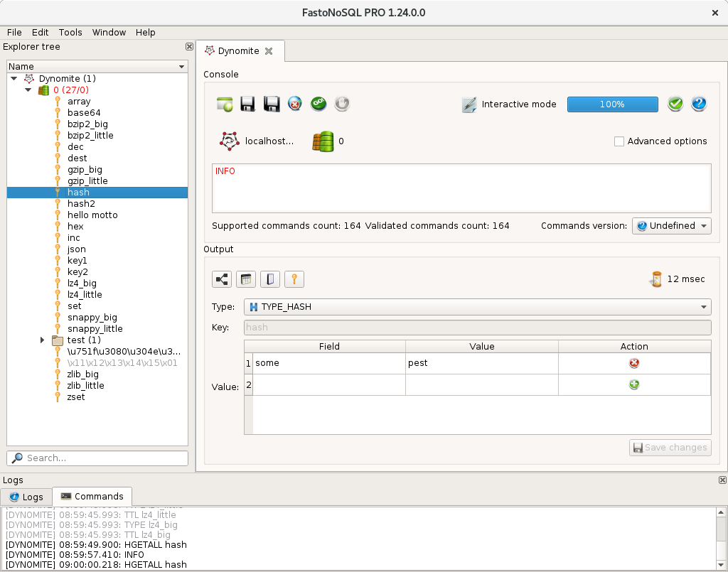Open the Name column header dropdown
This screenshot has height=572, width=728.
181,67
